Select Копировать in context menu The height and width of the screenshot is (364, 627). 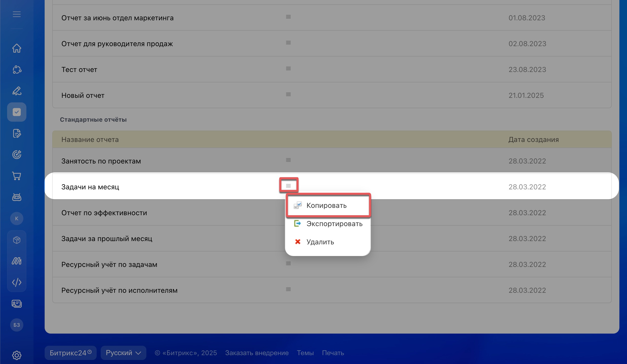[x=326, y=205]
